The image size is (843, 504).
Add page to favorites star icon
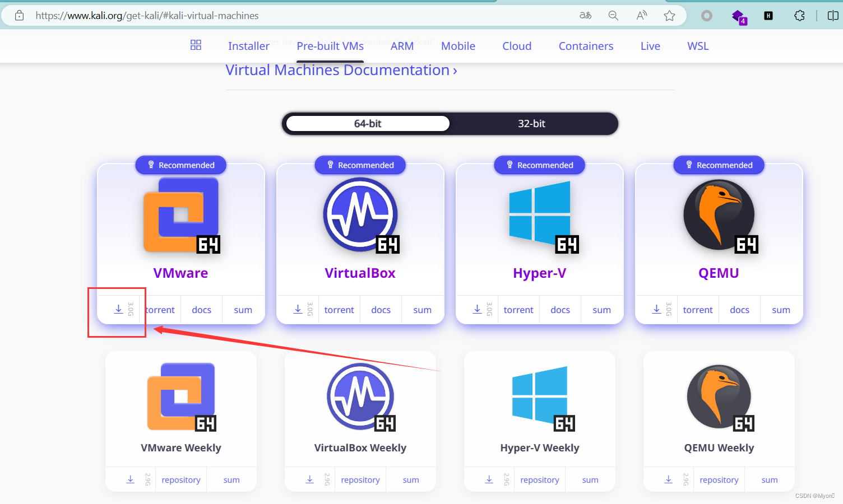coord(669,16)
